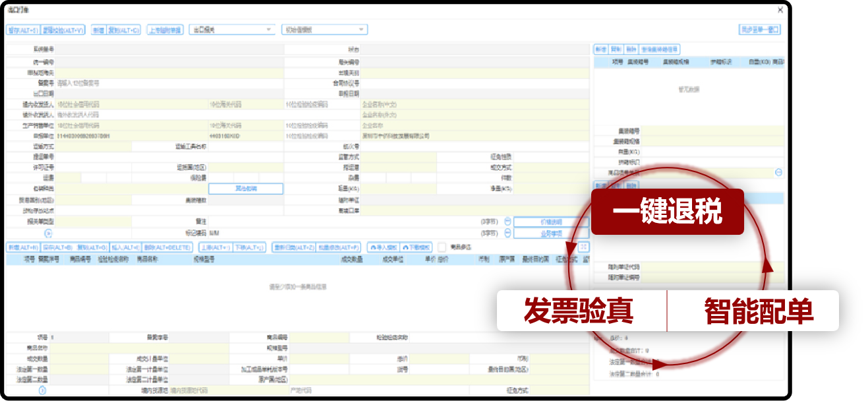868x401 pixels.
Task: Expand the 初始值模板 template dropdown
Action: 324,30
